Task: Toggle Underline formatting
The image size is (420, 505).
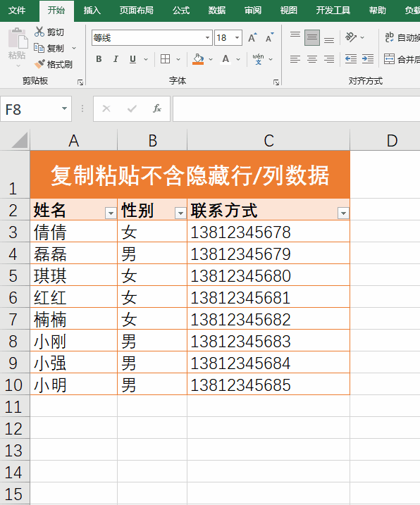Action: (x=132, y=59)
